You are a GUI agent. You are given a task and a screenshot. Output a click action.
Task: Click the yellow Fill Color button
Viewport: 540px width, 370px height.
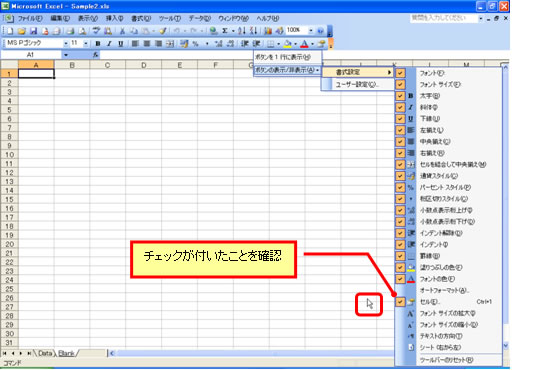[288, 44]
